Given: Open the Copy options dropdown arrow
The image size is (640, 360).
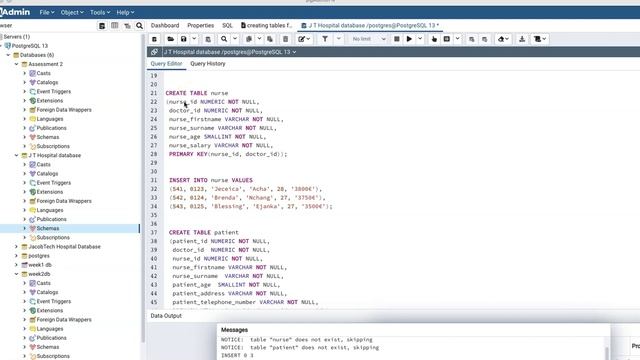Looking at the screenshot, I should [x=259, y=39].
